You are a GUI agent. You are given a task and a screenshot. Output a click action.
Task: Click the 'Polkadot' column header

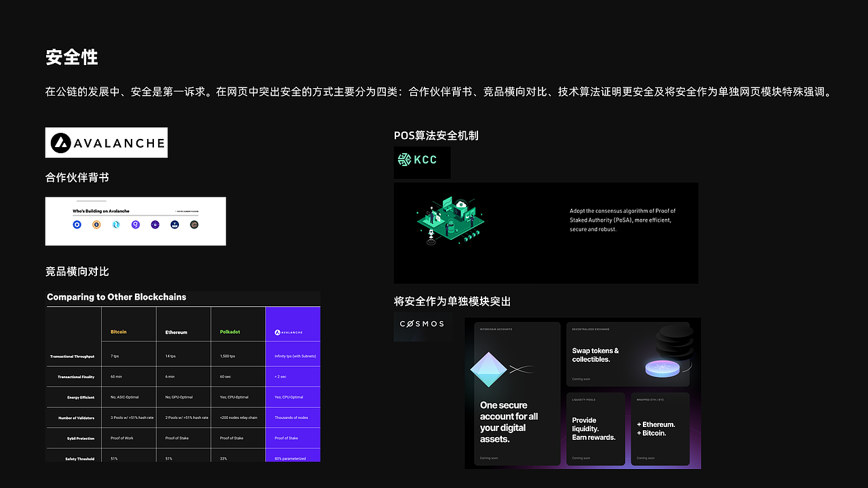[230, 332]
